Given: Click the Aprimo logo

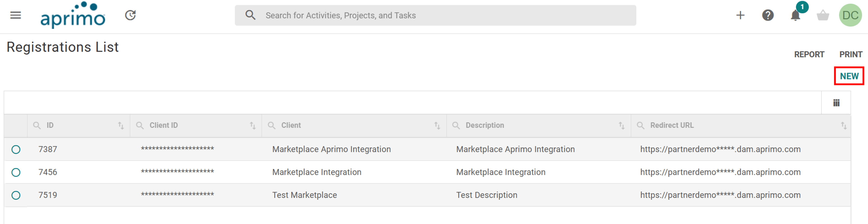Looking at the screenshot, I should (73, 15).
